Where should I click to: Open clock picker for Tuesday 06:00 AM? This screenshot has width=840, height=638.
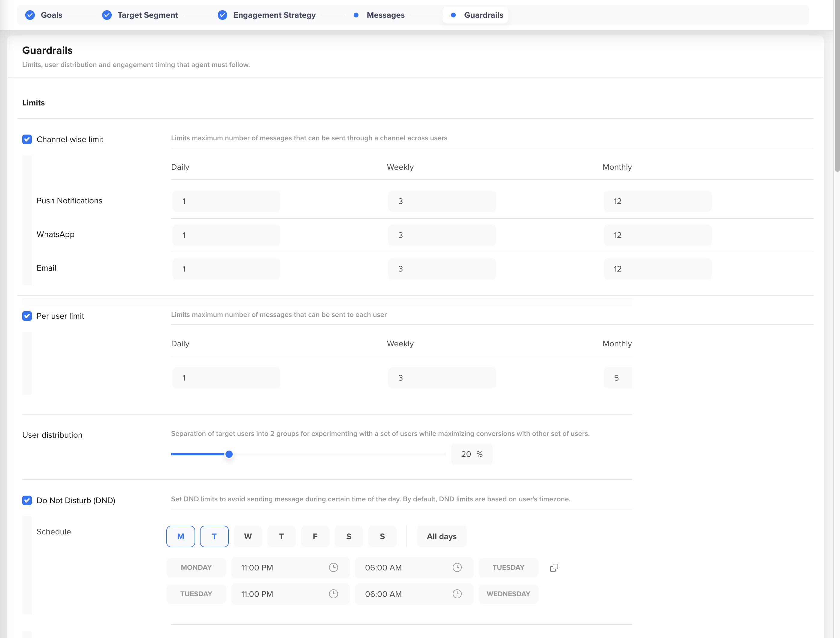[x=457, y=594]
